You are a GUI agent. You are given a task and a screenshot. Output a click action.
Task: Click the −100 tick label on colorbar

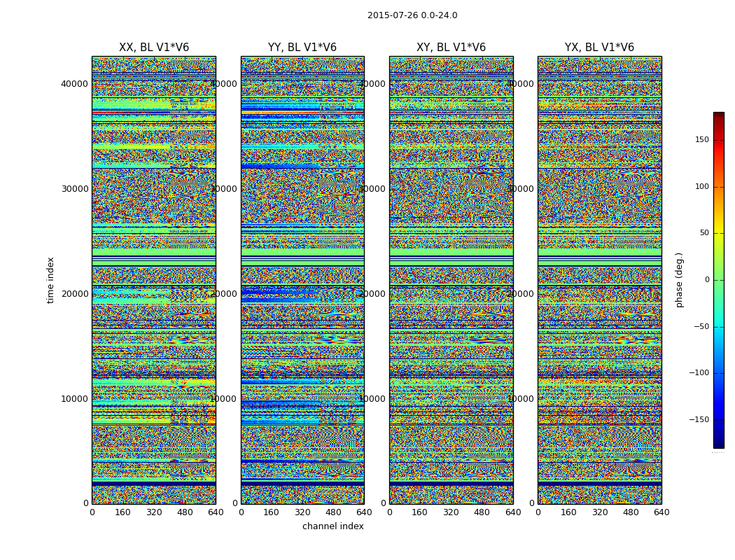[699, 372]
